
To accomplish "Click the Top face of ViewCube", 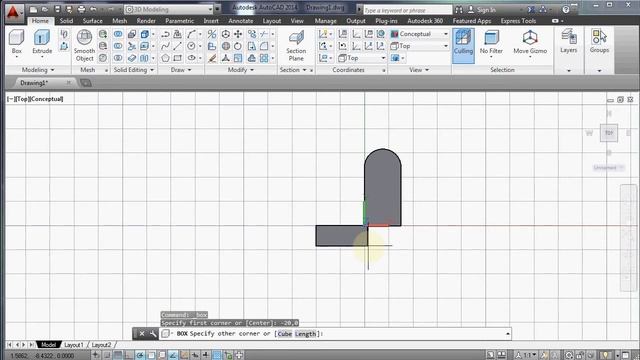I will tap(609, 133).
